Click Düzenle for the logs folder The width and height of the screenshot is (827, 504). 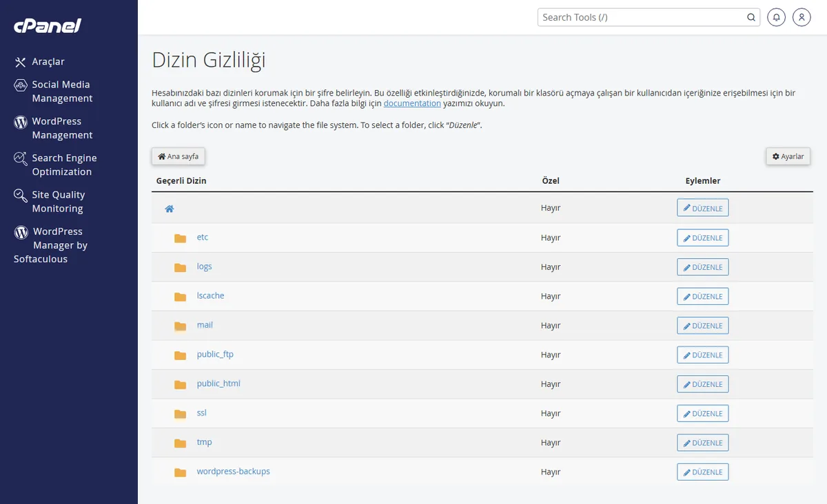tap(703, 267)
